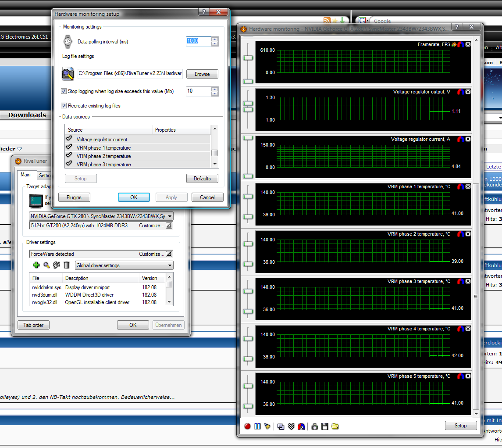Increase log size limit with up spinner
The width and height of the screenshot is (502, 448).
pos(215,89)
